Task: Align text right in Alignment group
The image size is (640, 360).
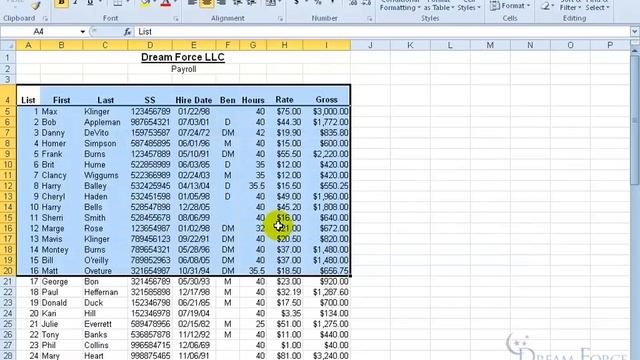Action: click(x=221, y=3)
